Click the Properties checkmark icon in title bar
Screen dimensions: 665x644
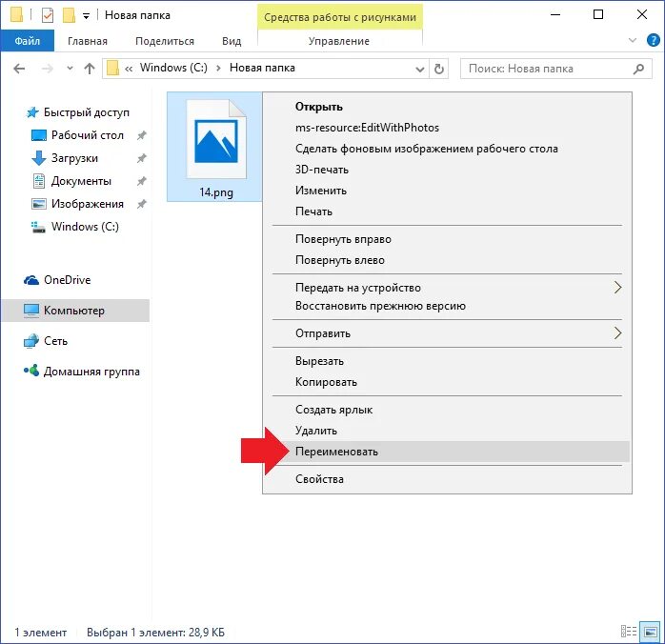(48, 15)
